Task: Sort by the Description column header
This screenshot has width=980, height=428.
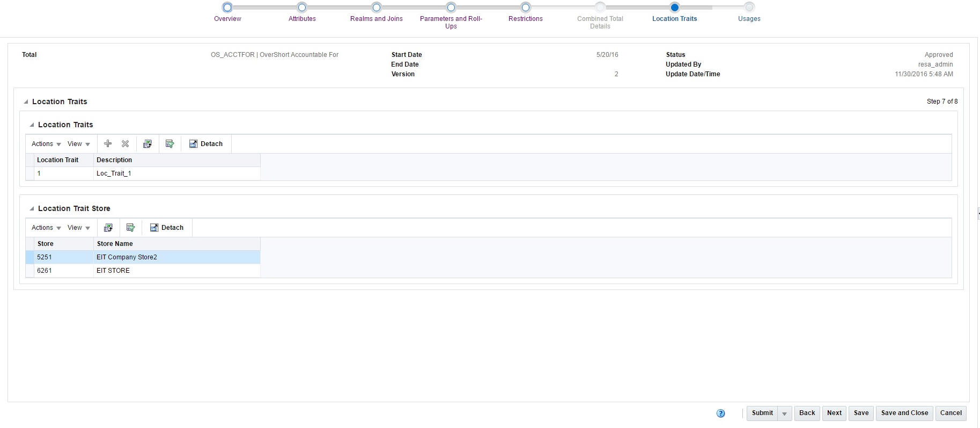Action: pos(177,160)
